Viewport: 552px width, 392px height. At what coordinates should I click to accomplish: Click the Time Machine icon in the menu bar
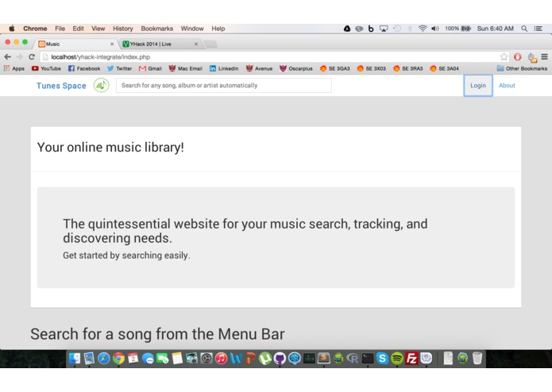pyautogui.click(x=397, y=29)
